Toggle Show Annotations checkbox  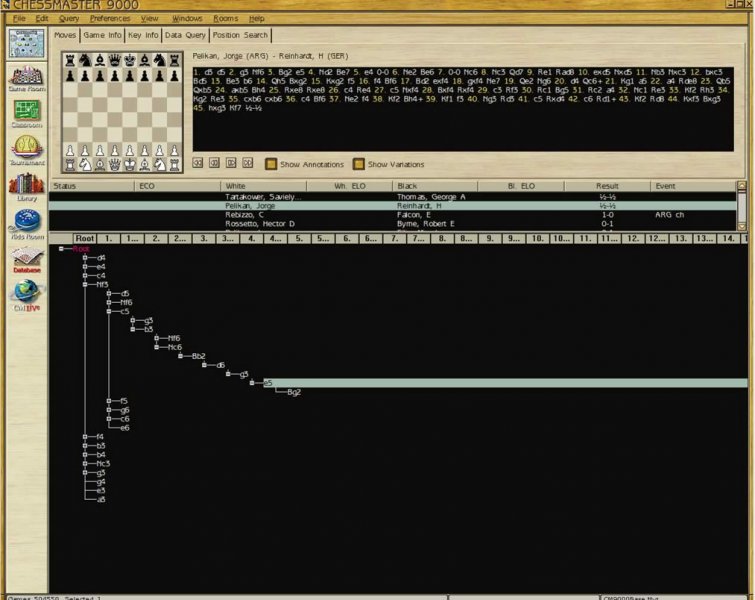pos(271,164)
